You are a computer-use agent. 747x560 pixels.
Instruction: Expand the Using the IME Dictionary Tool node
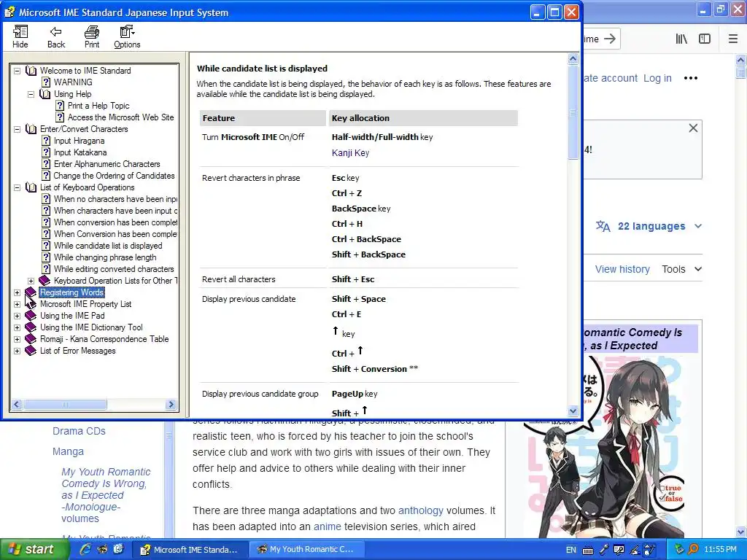tap(18, 327)
